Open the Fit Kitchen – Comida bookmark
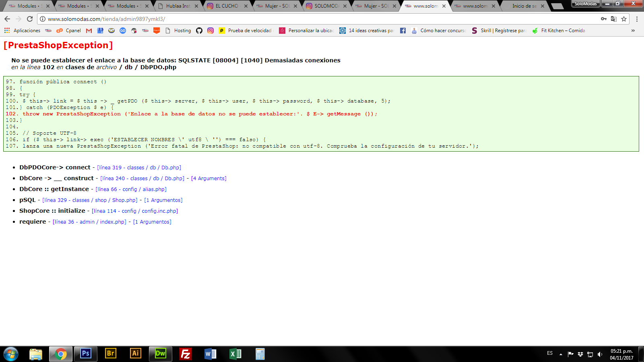Screen dimensions: 644x362 [559, 31]
